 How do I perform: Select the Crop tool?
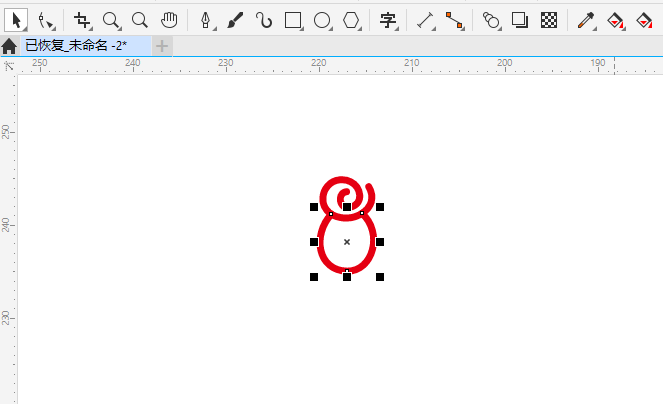pos(82,20)
